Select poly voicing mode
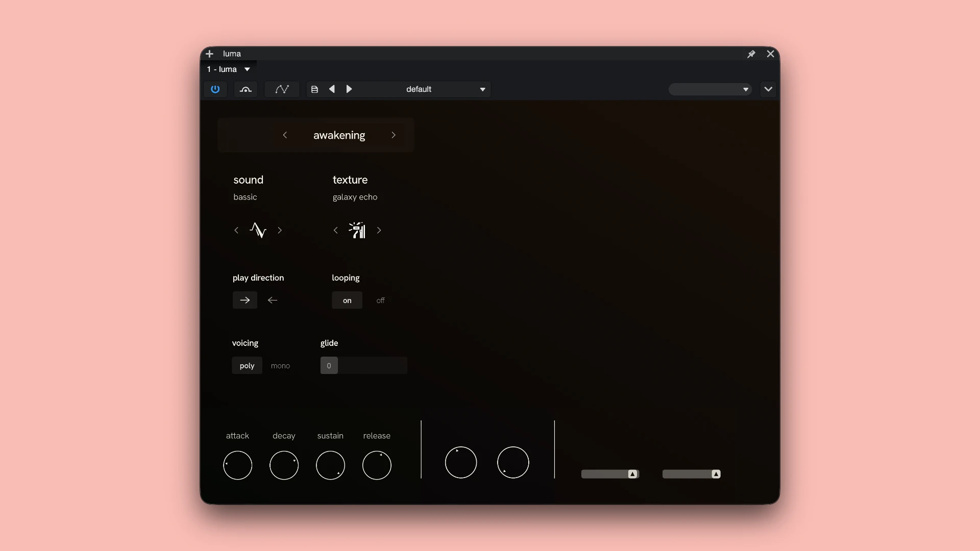The height and width of the screenshot is (551, 980). [247, 366]
